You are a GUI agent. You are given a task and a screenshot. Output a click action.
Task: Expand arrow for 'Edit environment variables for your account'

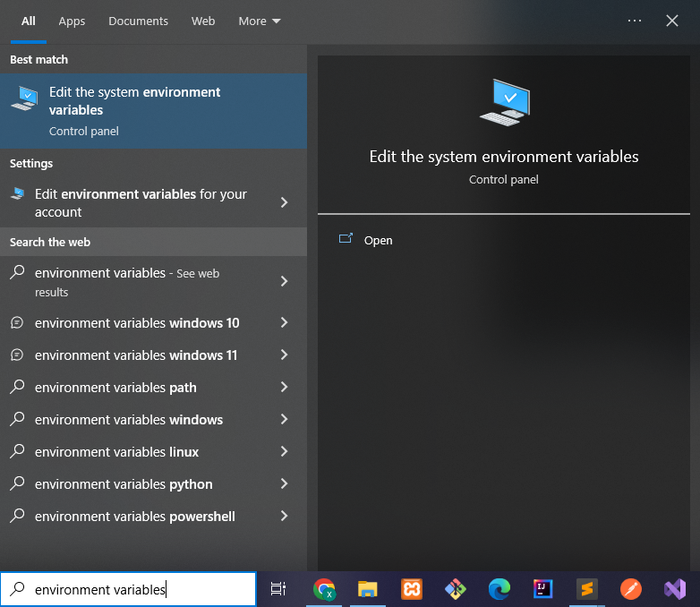point(284,202)
